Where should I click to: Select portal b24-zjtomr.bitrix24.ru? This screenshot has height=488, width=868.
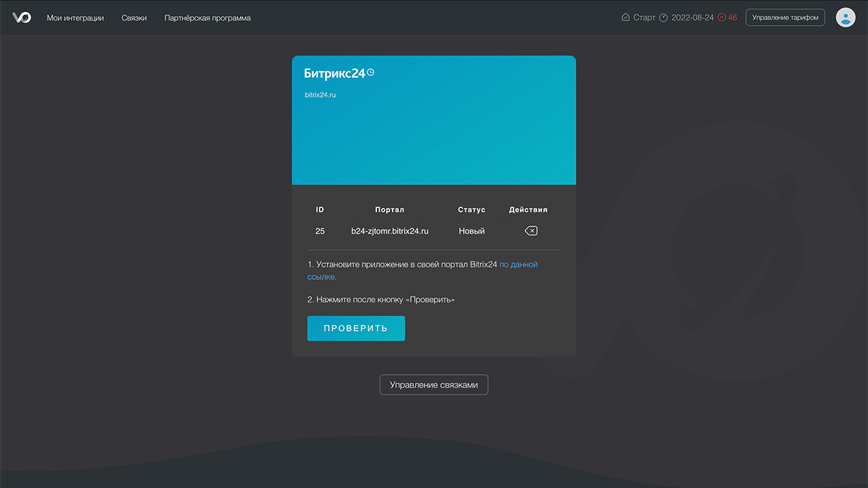coord(390,231)
